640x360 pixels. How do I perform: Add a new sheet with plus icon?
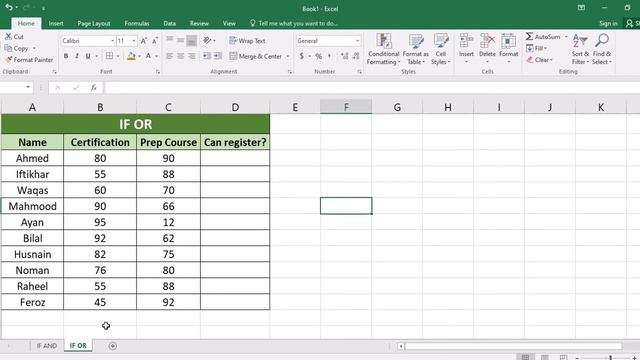pos(113,346)
